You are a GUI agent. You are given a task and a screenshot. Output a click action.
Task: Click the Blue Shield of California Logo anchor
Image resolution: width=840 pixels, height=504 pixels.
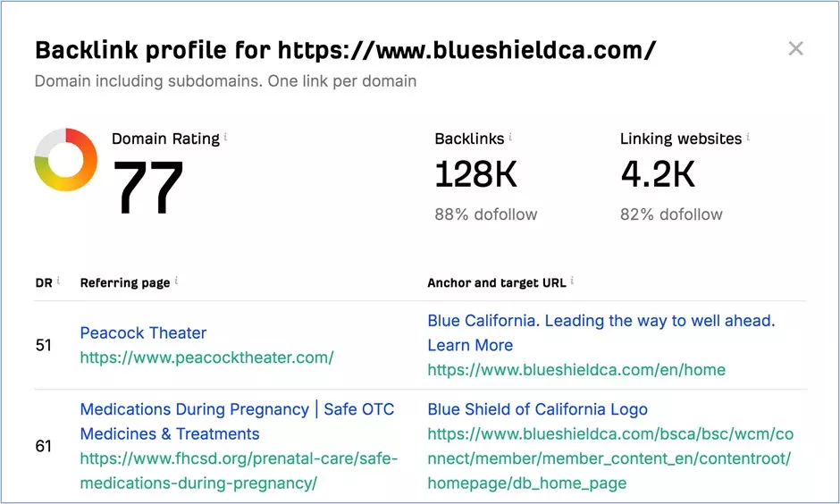coord(537,409)
